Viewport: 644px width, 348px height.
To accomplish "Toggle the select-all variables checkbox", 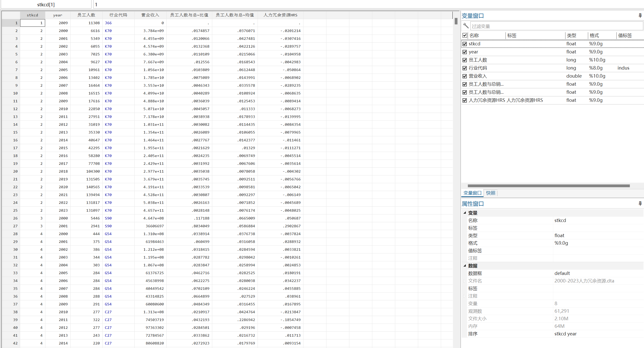I will pyautogui.click(x=465, y=35).
